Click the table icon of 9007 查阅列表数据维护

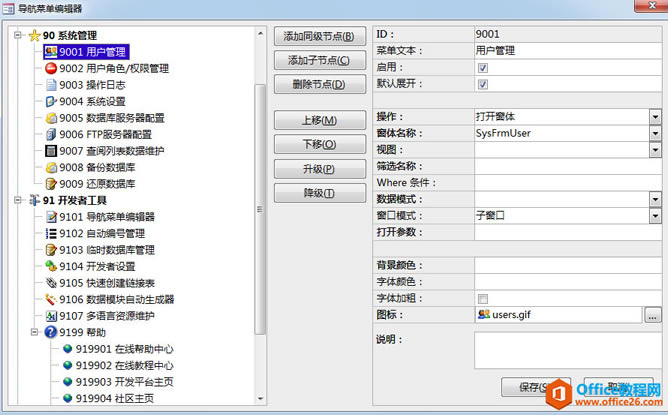(51, 151)
